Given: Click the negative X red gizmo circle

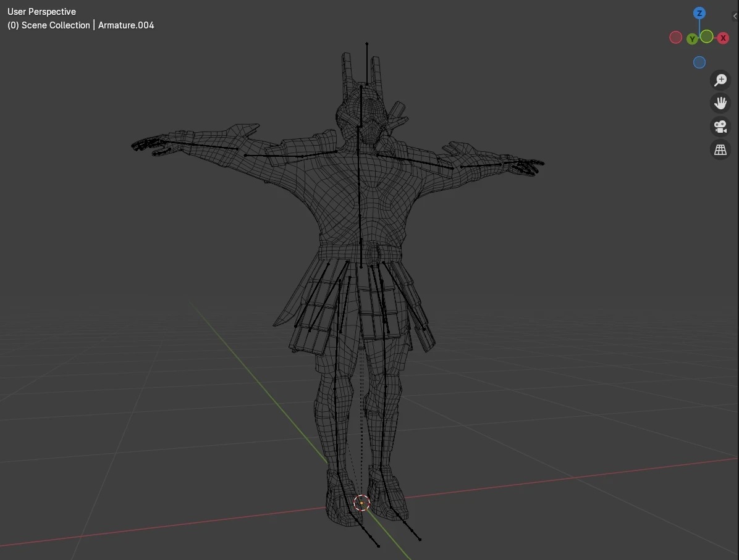Looking at the screenshot, I should click(x=676, y=38).
